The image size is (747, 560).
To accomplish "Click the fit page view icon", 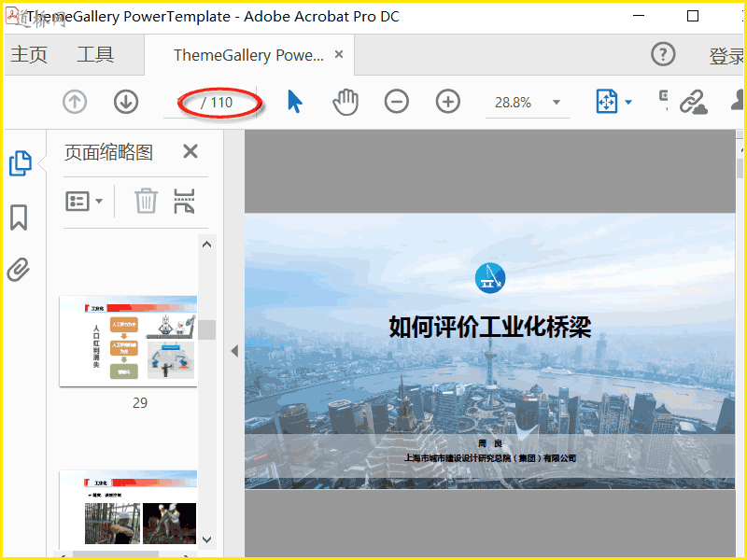I will click(x=607, y=102).
